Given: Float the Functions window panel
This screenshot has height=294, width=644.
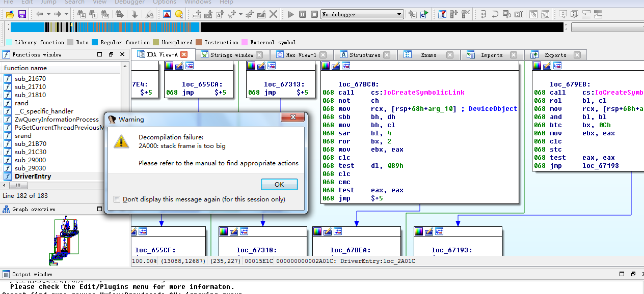Looking at the screenshot, I should click(111, 54).
